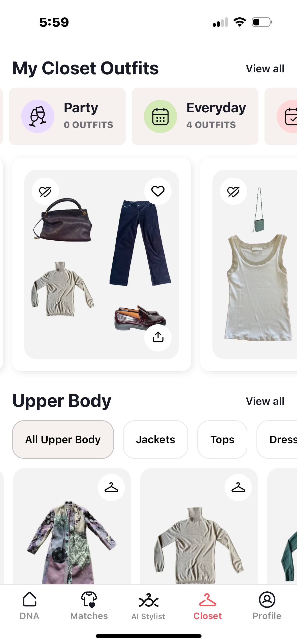Filter by Tops

click(222, 439)
